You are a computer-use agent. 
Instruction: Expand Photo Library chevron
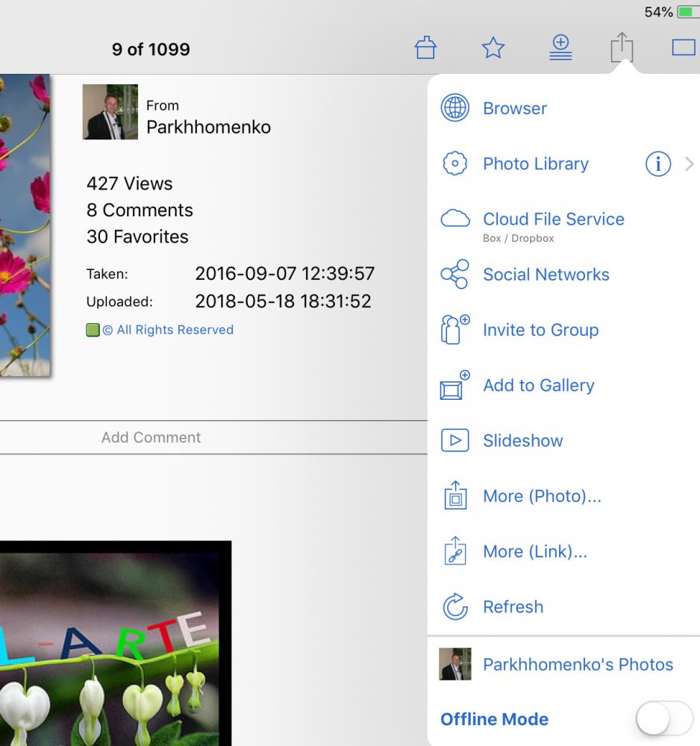coord(689,163)
